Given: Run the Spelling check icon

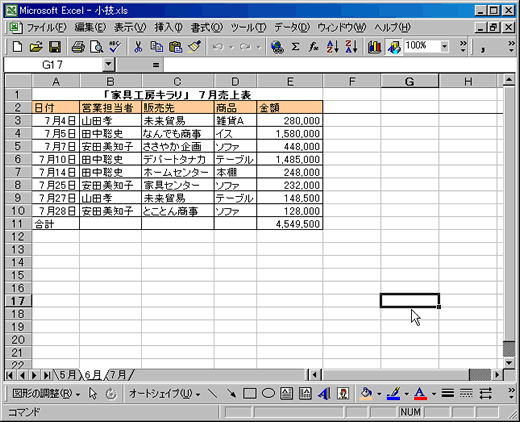Looking at the screenshot, I should (115, 47).
